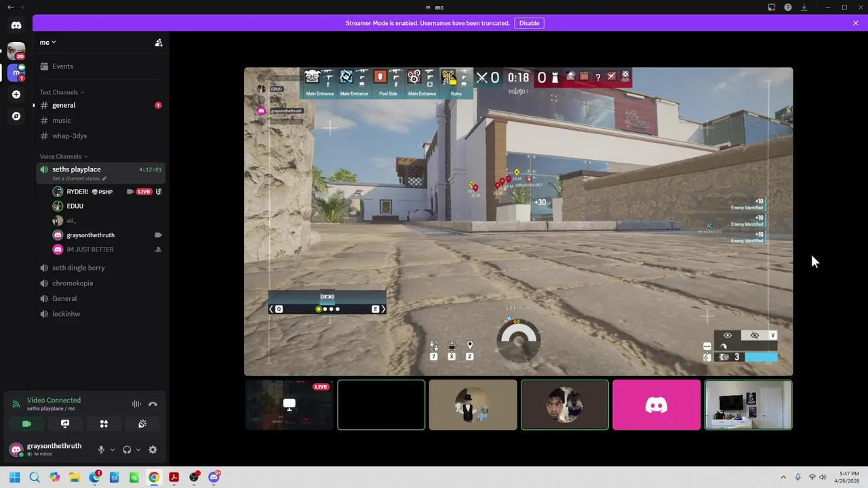Toggle noise suppression waveform icon
This screenshot has width=868, height=488.
[136, 404]
